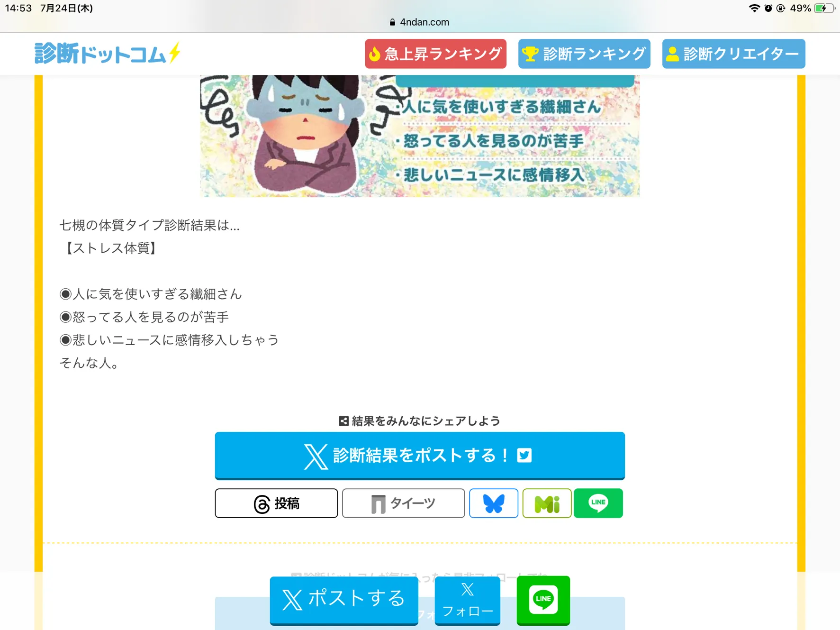Image resolution: width=840 pixels, height=630 pixels.
Task: Tap the Wi-Fi icon in status bar
Action: click(x=754, y=8)
